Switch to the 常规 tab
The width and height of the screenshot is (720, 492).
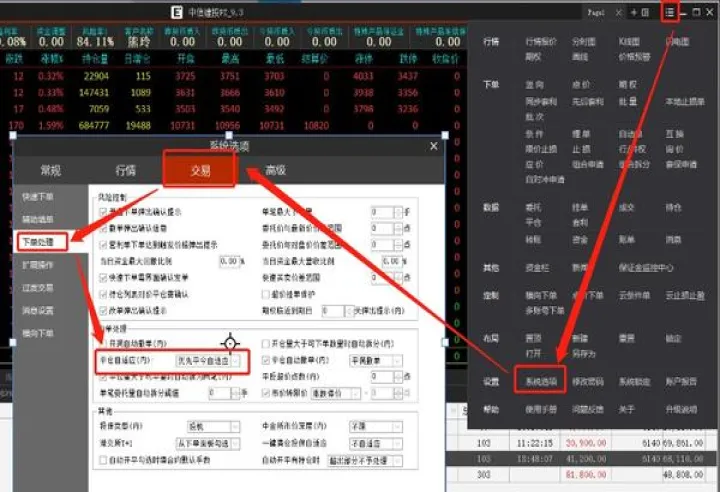[51, 170]
